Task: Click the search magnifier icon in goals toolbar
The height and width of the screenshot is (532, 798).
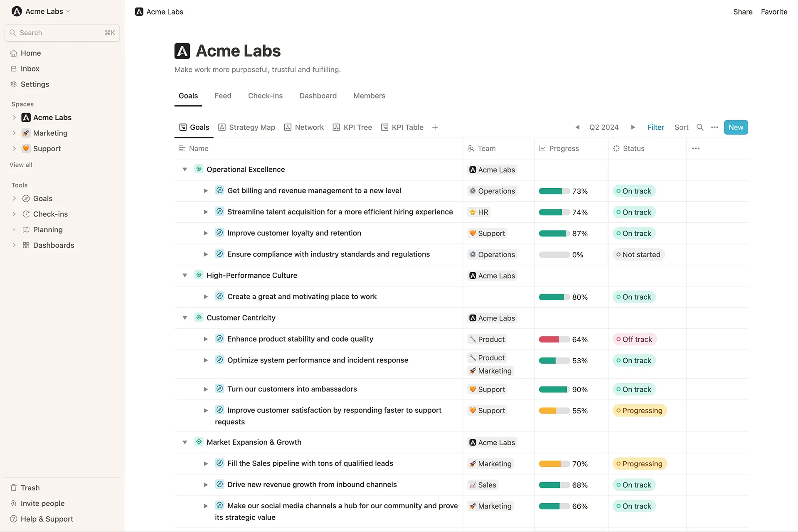Action: pyautogui.click(x=700, y=127)
